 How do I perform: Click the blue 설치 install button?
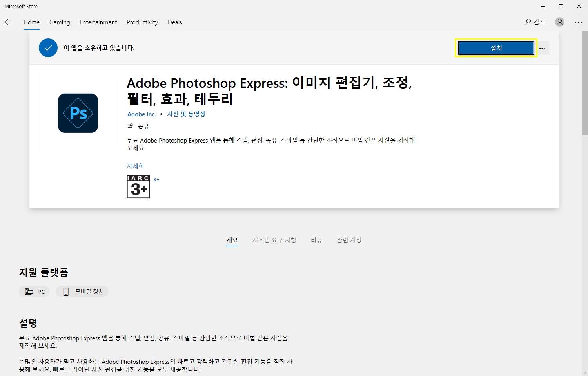pyautogui.click(x=496, y=48)
